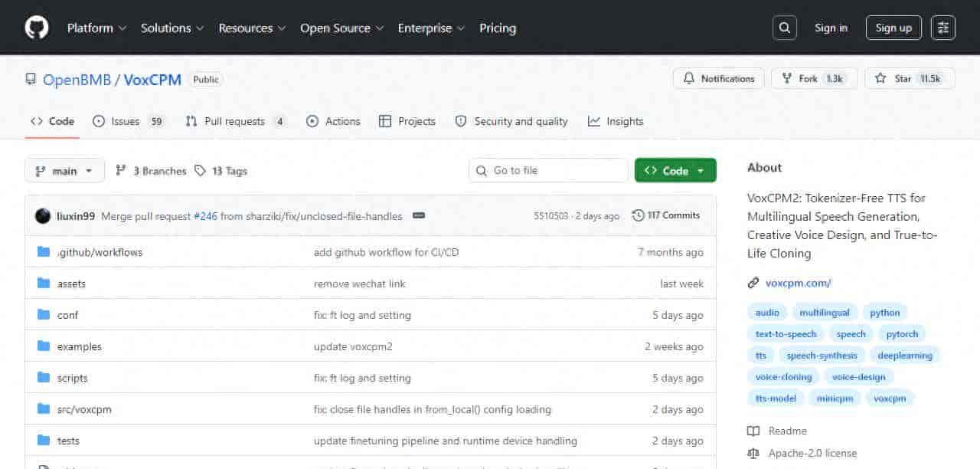This screenshot has width=980, height=469.
Task: Open the 3 Branches link
Action: [151, 171]
